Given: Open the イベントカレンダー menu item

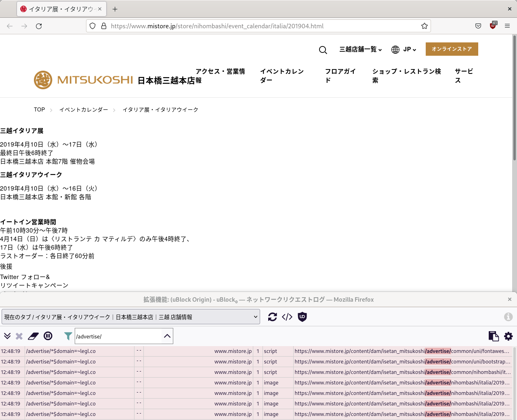Looking at the screenshot, I should coord(282,76).
